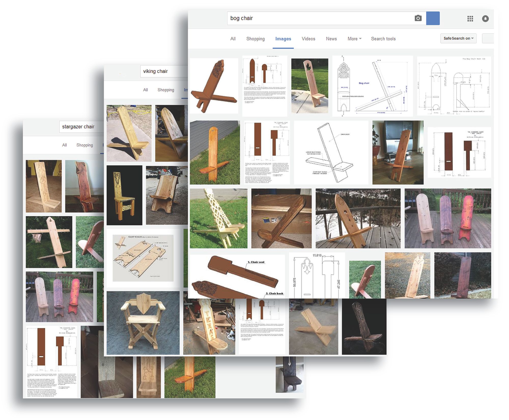This screenshot has width=509, height=420.
Task: Open the low unfinished plank chair photo
Action: tap(314, 327)
